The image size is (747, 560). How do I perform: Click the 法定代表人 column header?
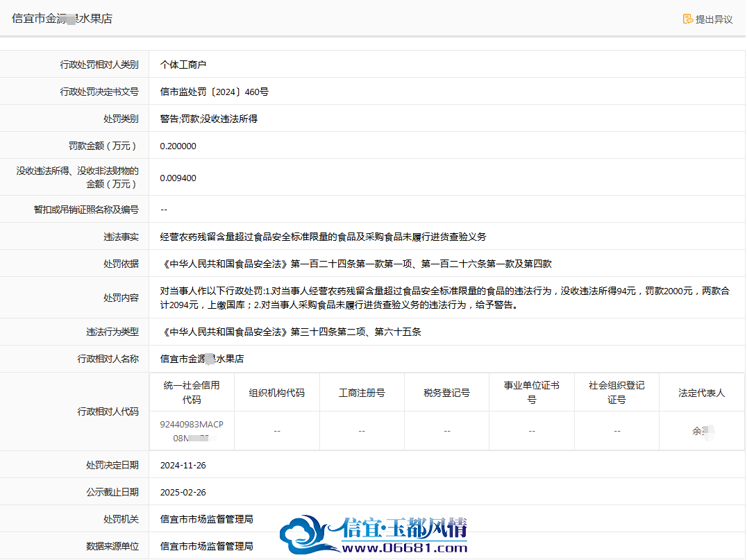point(702,393)
